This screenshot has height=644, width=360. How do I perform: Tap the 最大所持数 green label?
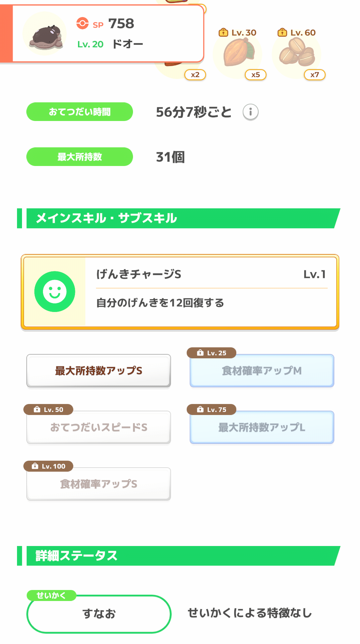tap(80, 157)
